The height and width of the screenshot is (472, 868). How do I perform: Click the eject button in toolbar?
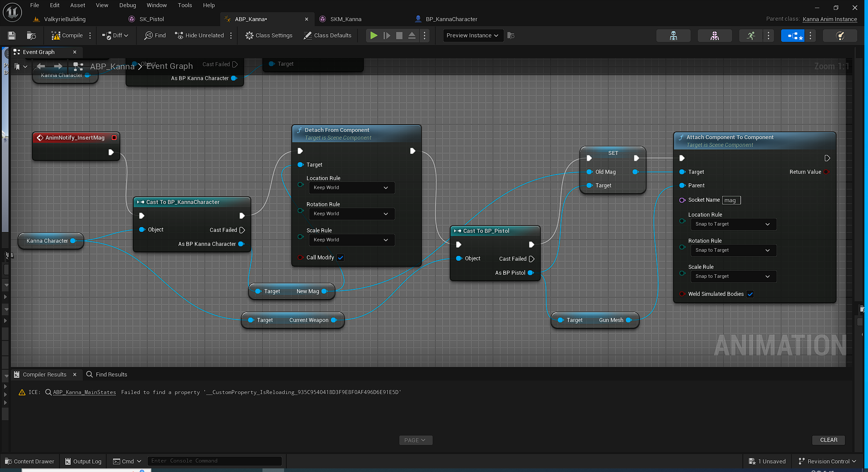(x=412, y=36)
